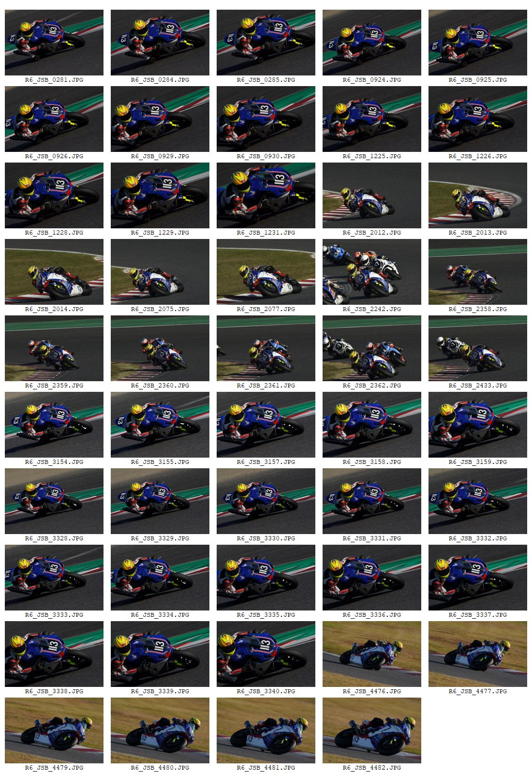532x774 pixels.
Task: Select photo R6_JSB_1226.JPG
Action: tap(478, 119)
